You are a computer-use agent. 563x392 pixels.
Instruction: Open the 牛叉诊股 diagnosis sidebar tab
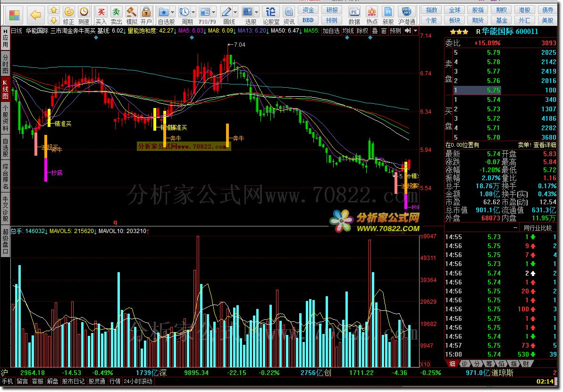point(5,209)
